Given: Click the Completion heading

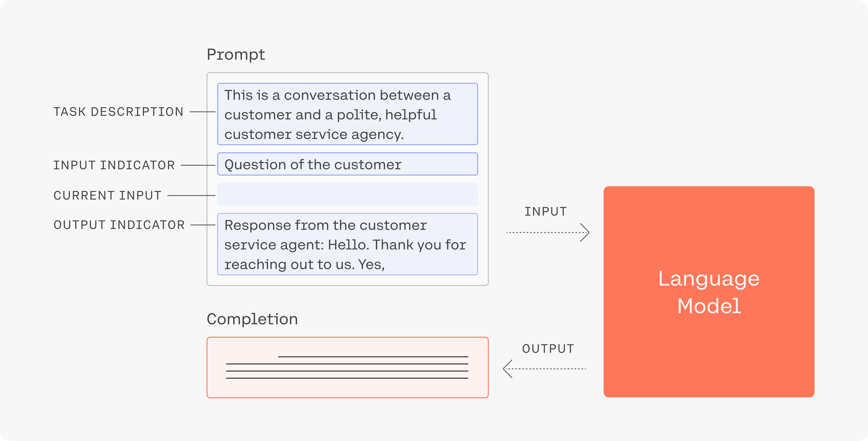Looking at the screenshot, I should pos(252,319).
